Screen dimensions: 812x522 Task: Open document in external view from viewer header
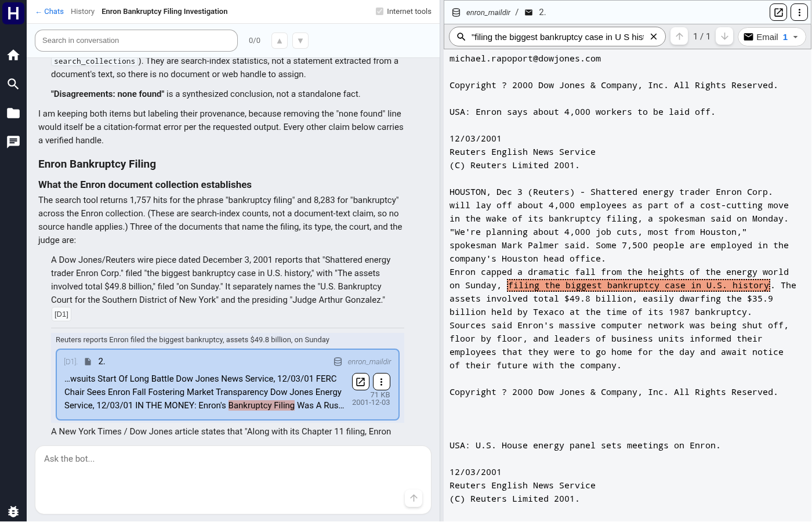click(x=778, y=12)
